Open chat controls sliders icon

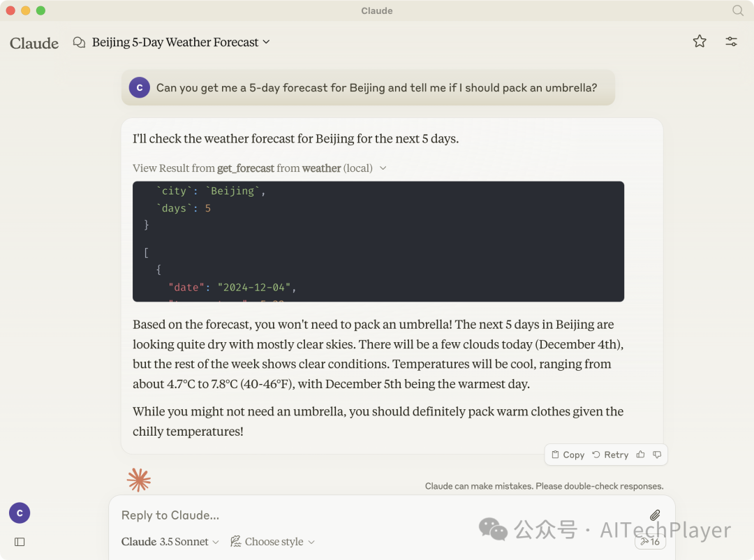coord(731,41)
